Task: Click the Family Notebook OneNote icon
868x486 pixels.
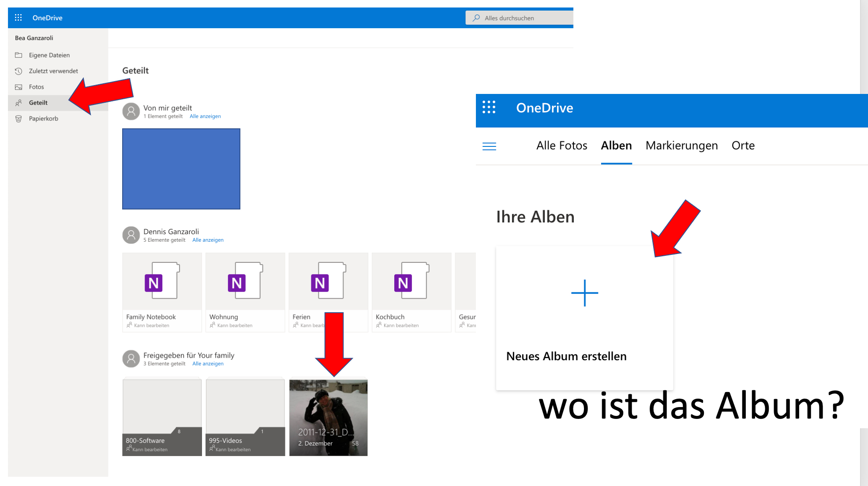Action: point(162,281)
